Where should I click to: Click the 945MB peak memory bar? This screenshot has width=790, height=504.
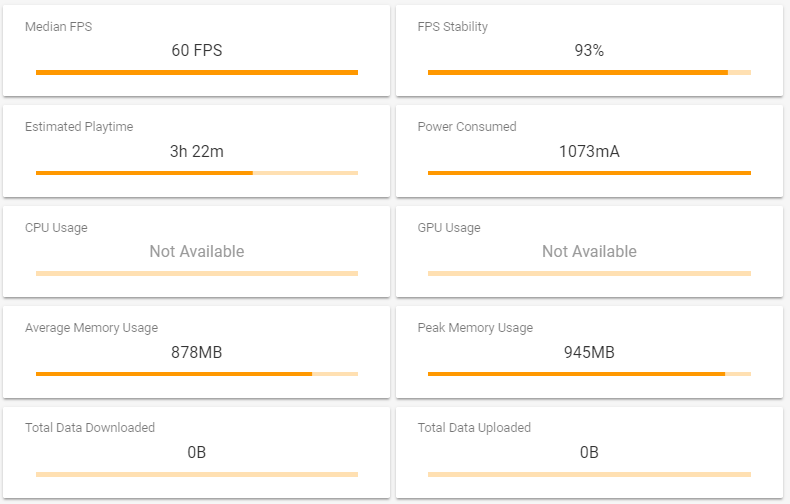click(589, 374)
